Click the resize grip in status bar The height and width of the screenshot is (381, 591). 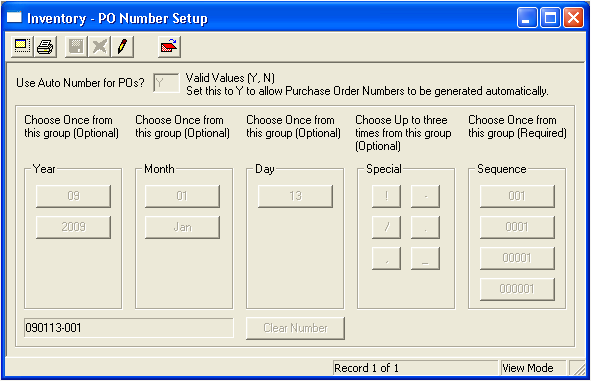point(579,368)
